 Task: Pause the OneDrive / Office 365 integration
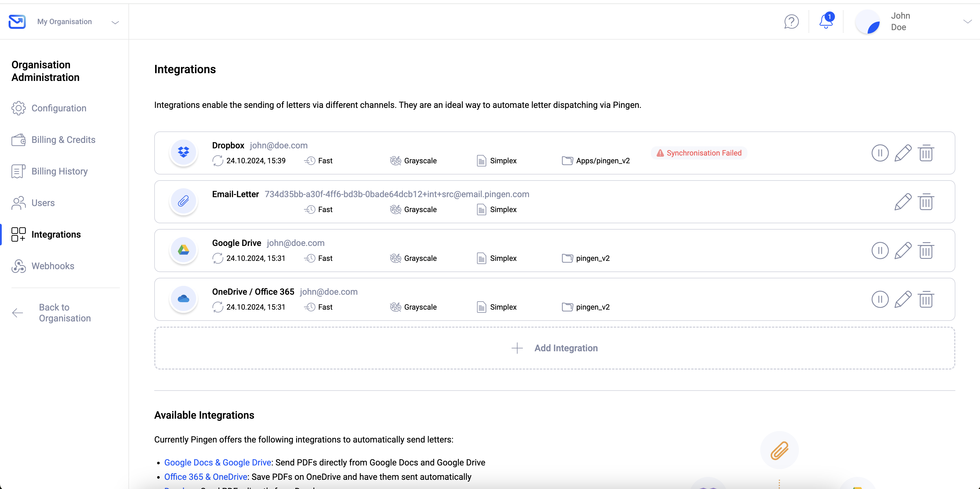[880, 299]
